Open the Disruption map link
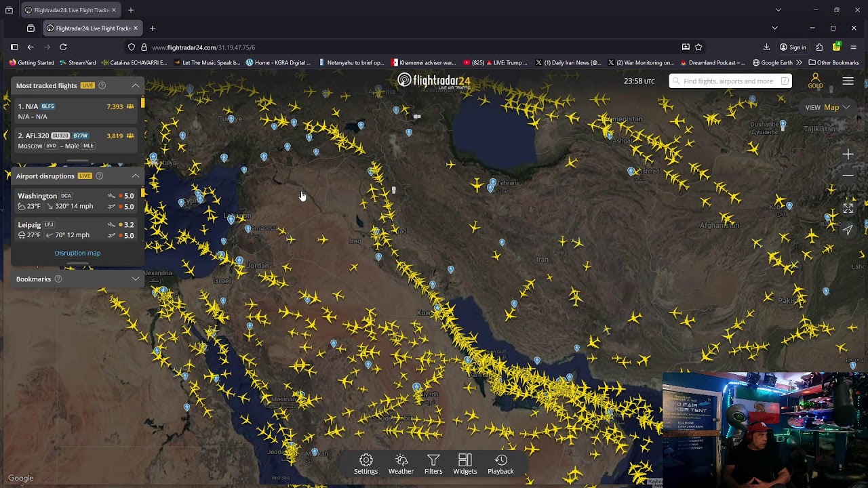 [x=77, y=253]
